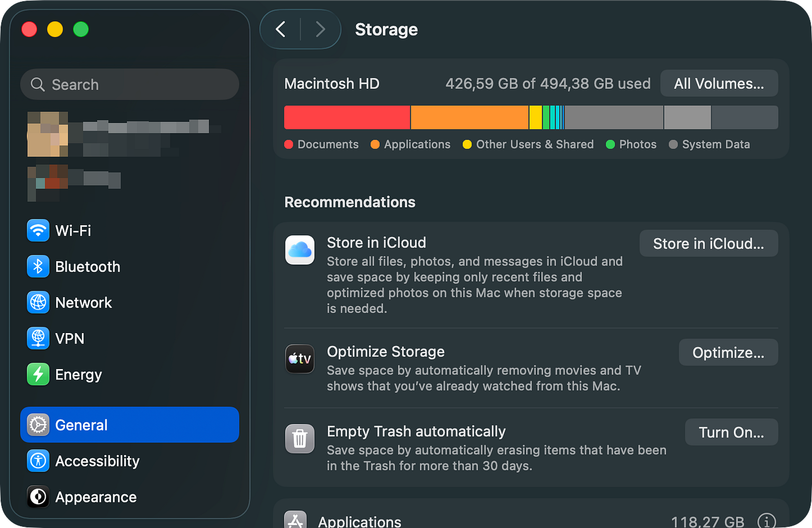Click the blurred user account avatar

[48, 134]
